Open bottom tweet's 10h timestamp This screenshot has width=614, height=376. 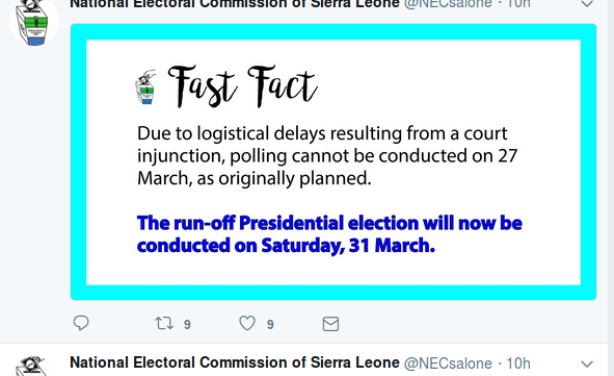tap(518, 363)
